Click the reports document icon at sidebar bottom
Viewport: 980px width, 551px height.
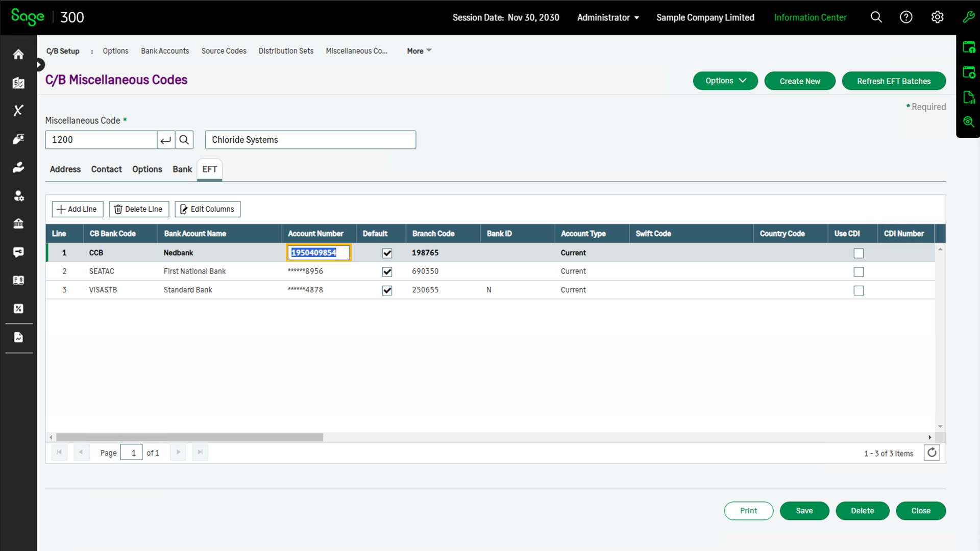[18, 337]
